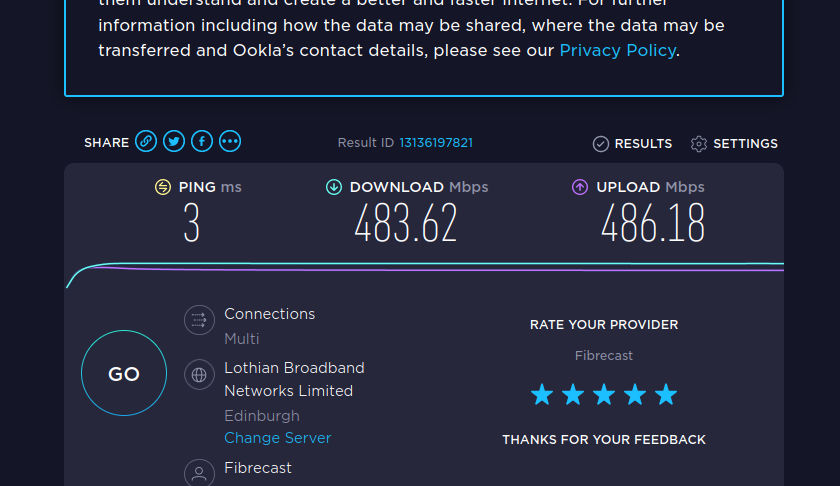This screenshot has width=840, height=486.
Task: Rate the provider one star
Action: pos(542,394)
